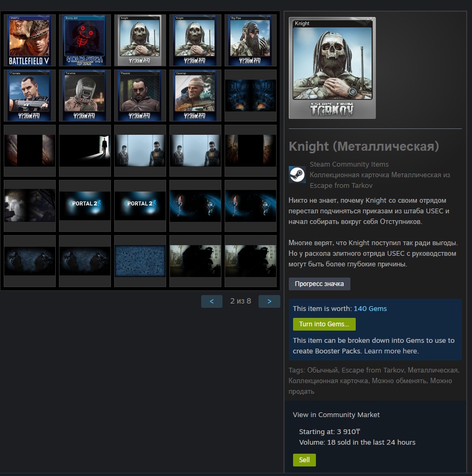This screenshot has width=472, height=476.
Task: Select the soldier silhouette background beside the blue pattern
Action: pyautogui.click(x=195, y=262)
